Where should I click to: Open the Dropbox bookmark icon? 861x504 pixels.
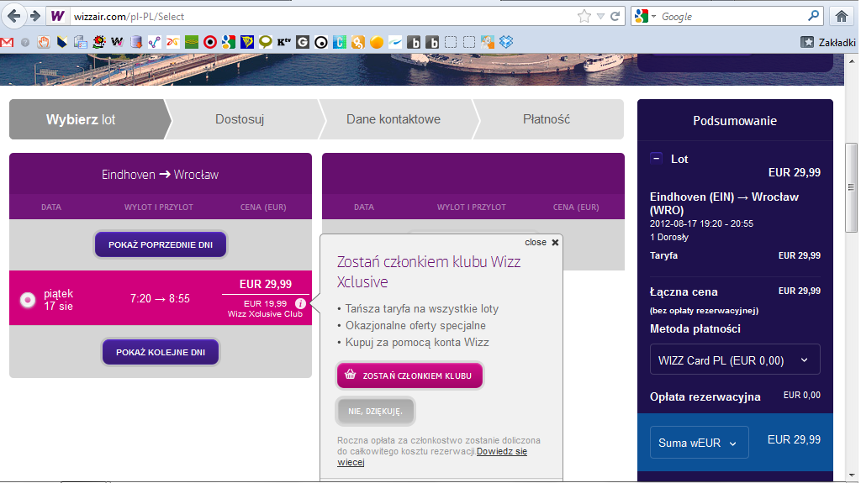click(x=506, y=42)
